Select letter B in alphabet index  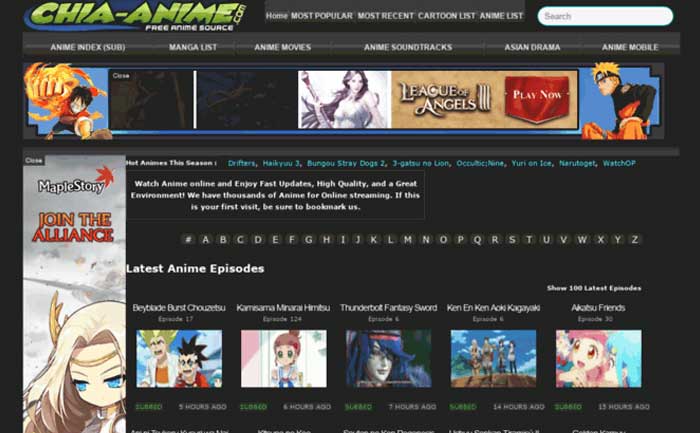pos(223,239)
